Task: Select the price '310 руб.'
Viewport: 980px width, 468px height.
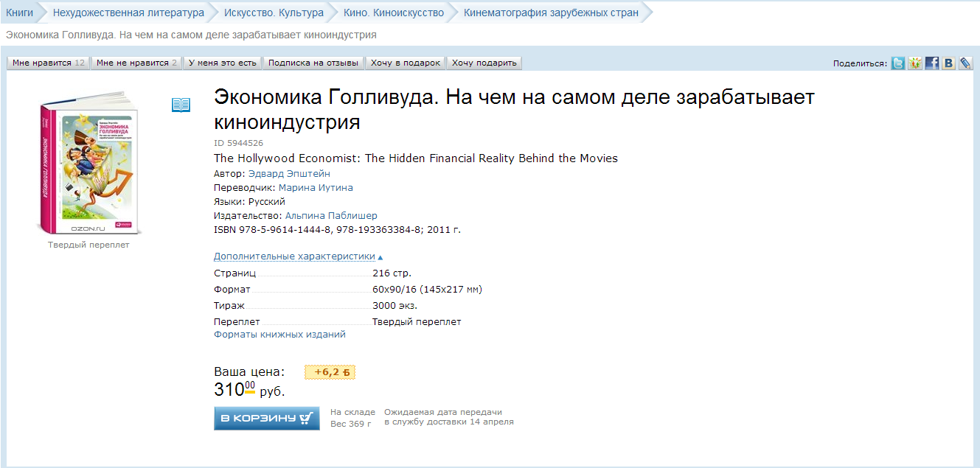Action: (249, 391)
